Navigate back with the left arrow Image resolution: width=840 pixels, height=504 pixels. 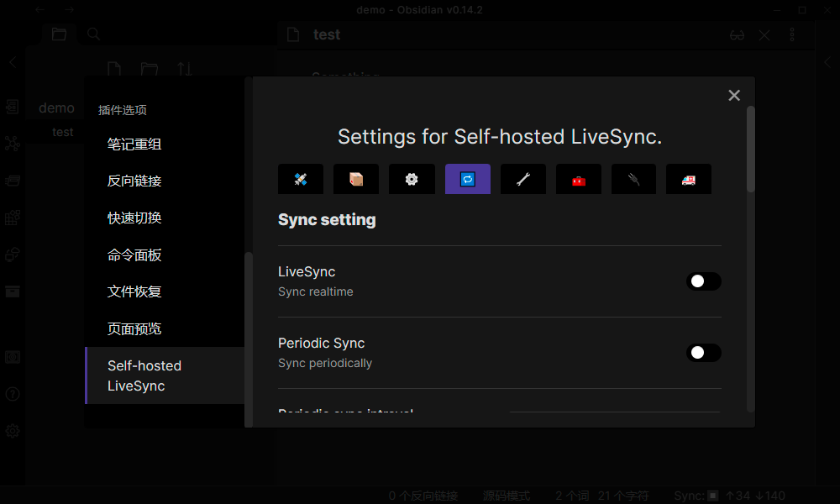(x=40, y=9)
